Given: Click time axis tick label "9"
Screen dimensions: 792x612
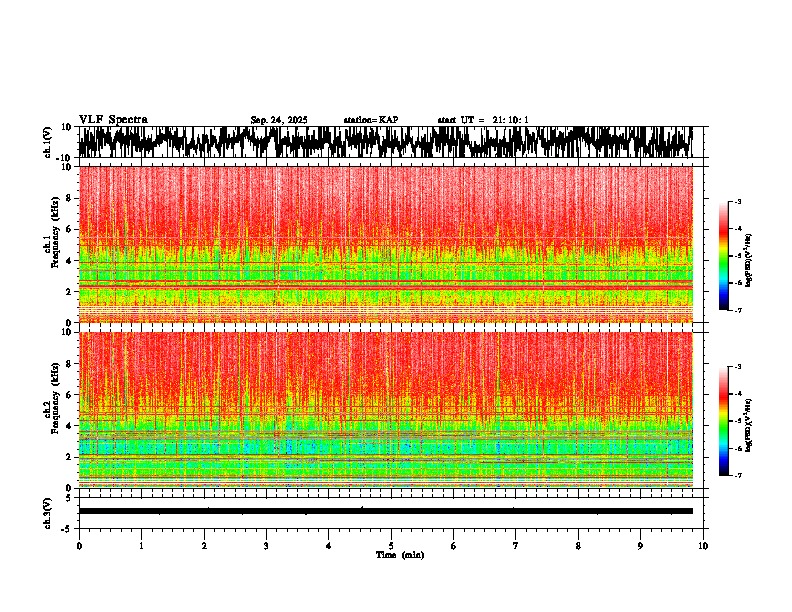Looking at the screenshot, I should [640, 546].
